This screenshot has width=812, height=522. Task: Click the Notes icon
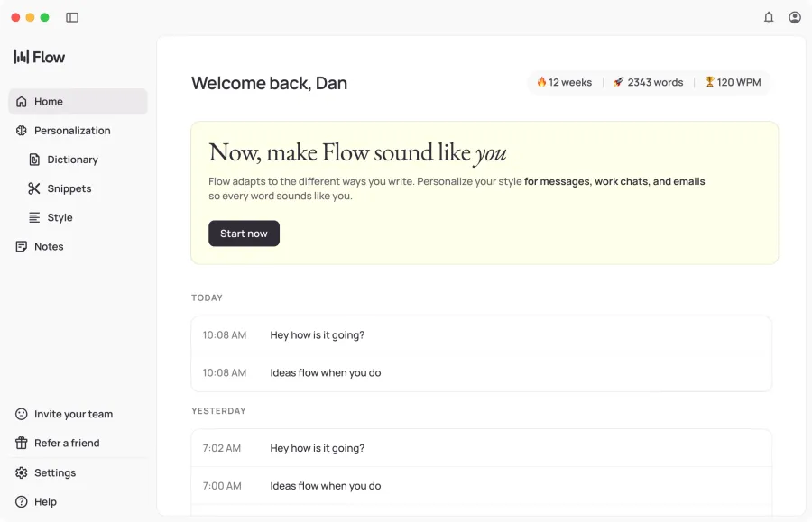click(22, 246)
